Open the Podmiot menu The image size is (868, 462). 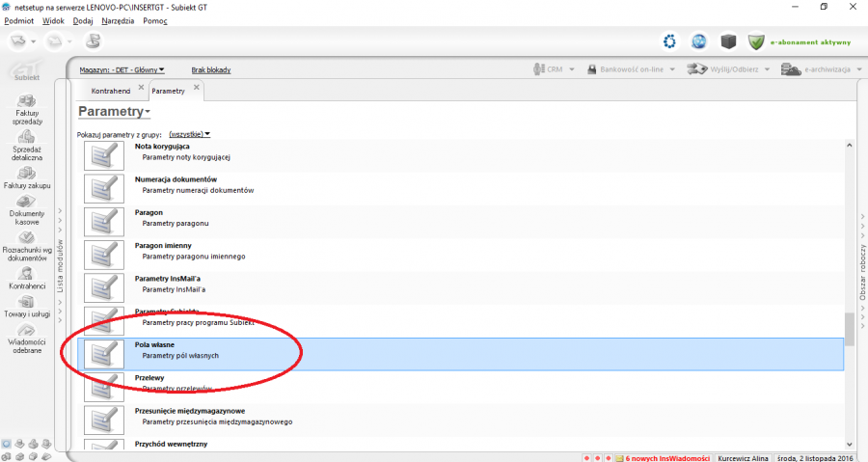point(19,20)
